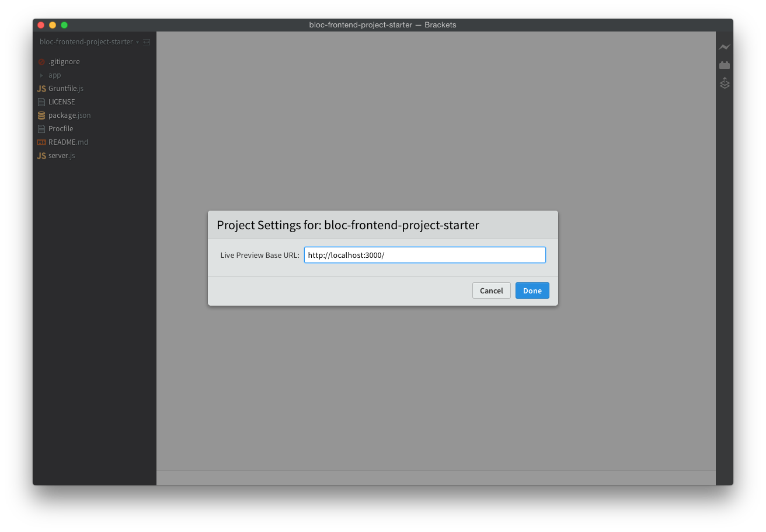Click the database icon beside package.json
The width and height of the screenshot is (766, 532).
coord(41,116)
